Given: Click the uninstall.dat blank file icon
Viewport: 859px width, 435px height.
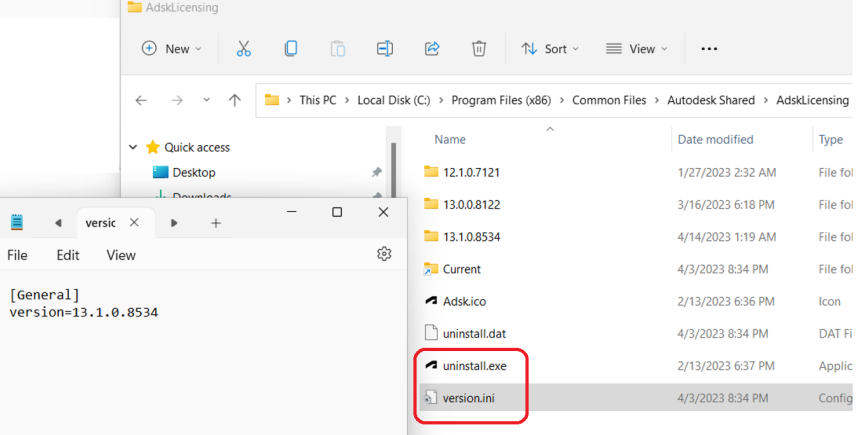Looking at the screenshot, I should click(x=431, y=333).
